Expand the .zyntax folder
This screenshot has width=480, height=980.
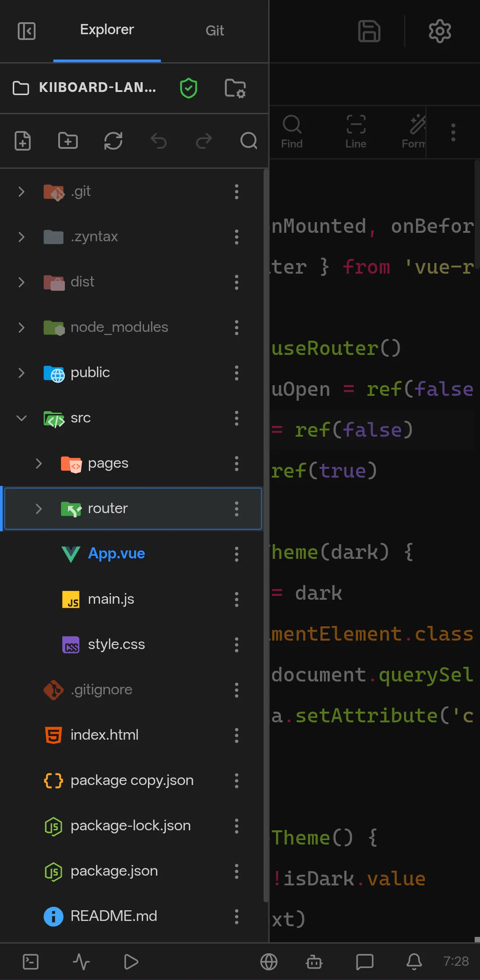21,237
